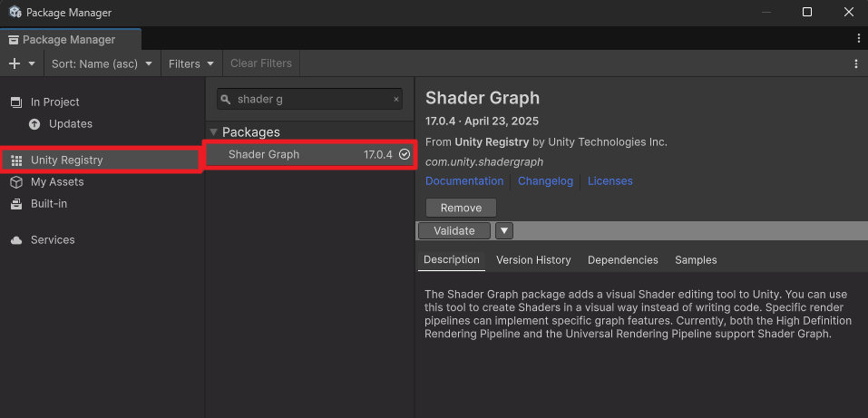Switch to the Description tab
The height and width of the screenshot is (418, 868).
coord(451,259)
